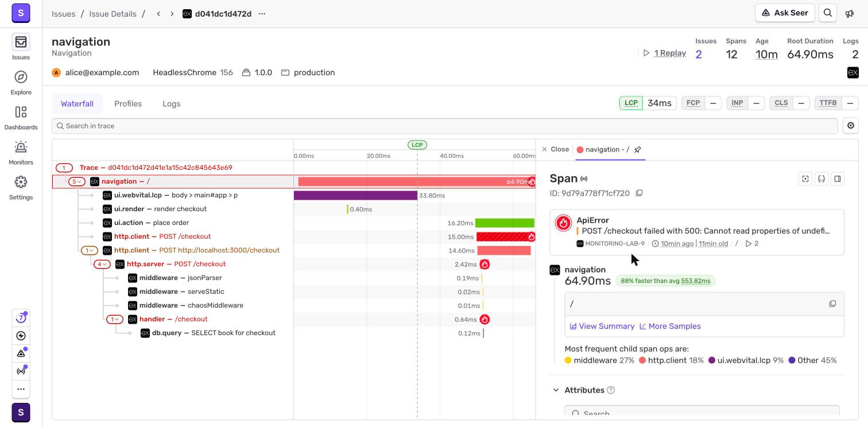The width and height of the screenshot is (868, 427).
Task: Open the organization avatar at sidebar top
Action: tap(21, 13)
